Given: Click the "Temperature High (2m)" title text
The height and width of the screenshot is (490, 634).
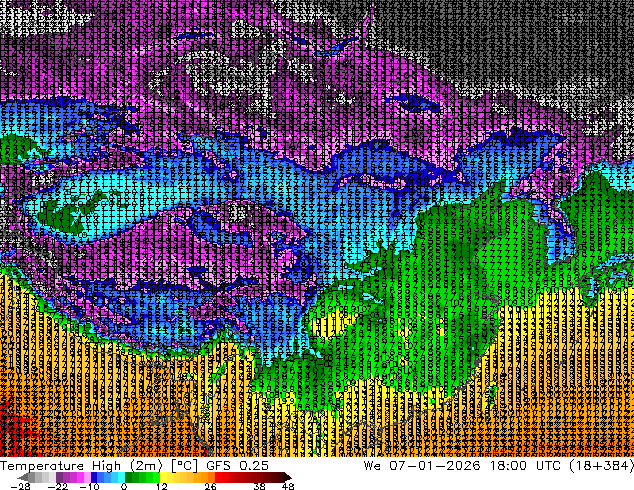Looking at the screenshot, I should [81, 466].
